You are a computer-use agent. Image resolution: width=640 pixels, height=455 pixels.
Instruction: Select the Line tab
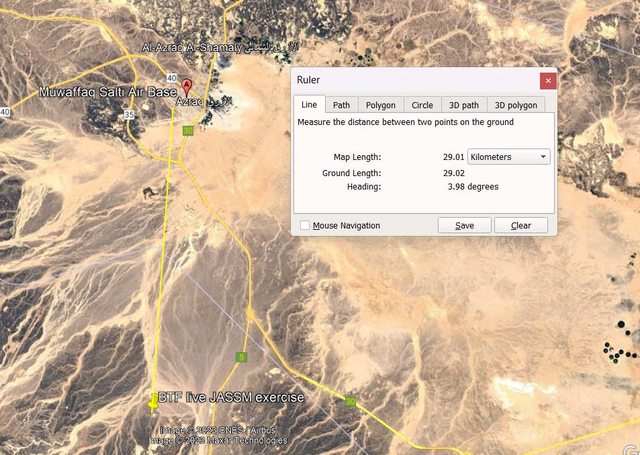click(309, 105)
